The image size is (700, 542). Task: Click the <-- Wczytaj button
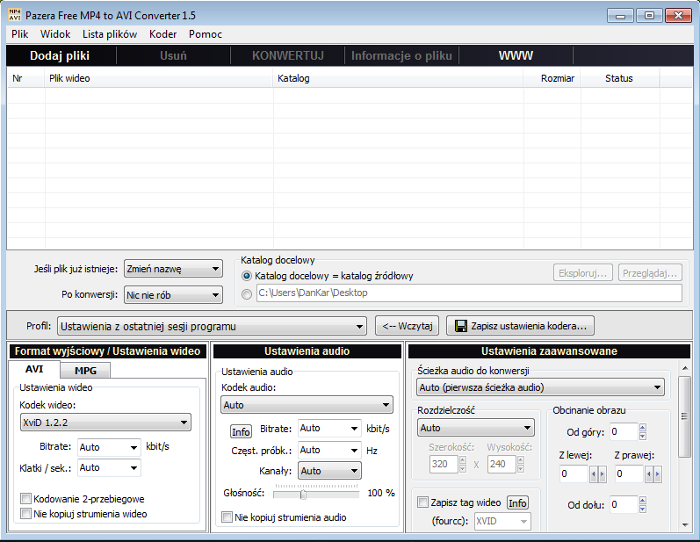pos(407,326)
